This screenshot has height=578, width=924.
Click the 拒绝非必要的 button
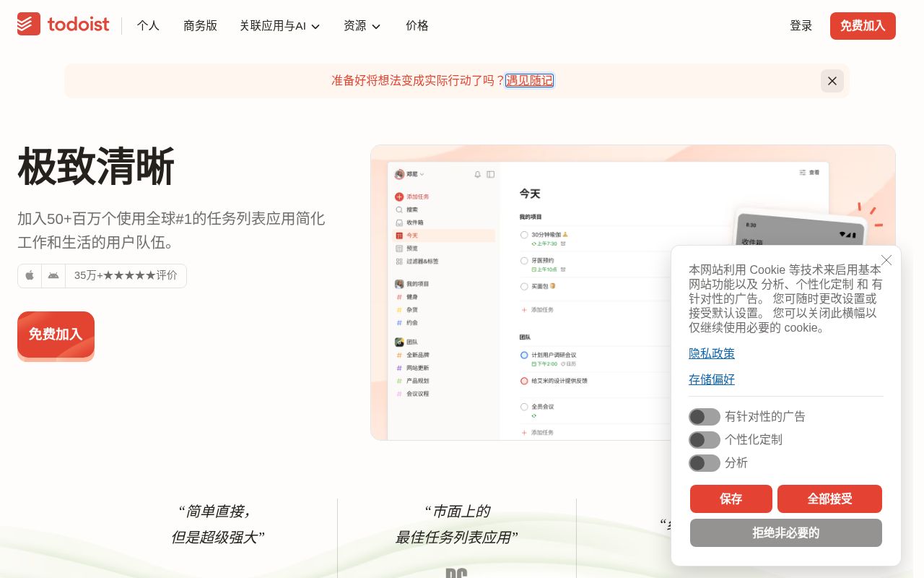click(x=786, y=532)
